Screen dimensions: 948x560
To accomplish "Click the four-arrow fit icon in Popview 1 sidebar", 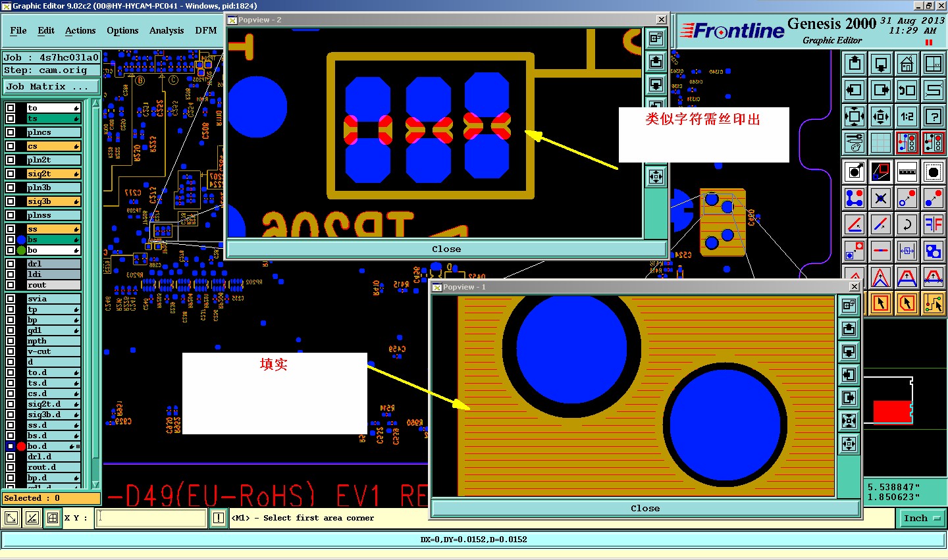I will (x=849, y=420).
